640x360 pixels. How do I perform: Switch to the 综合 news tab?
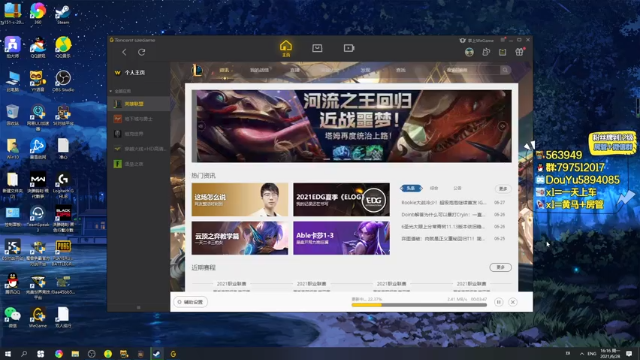pyautogui.click(x=434, y=188)
